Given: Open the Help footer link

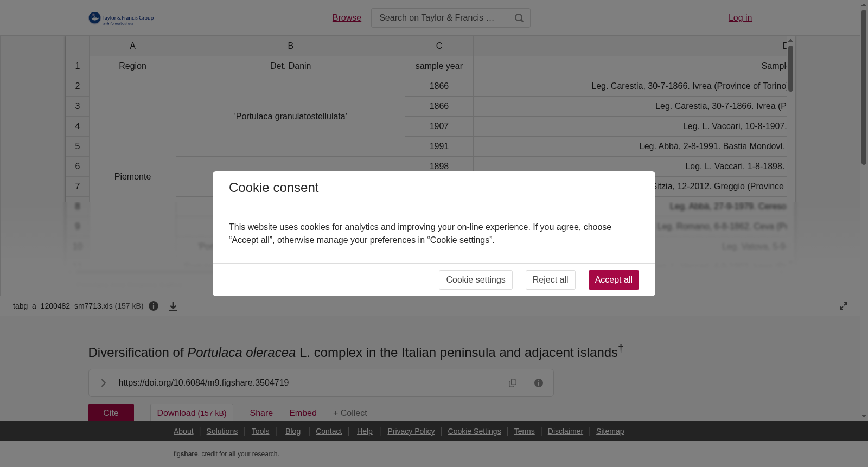Looking at the screenshot, I should click(365, 431).
